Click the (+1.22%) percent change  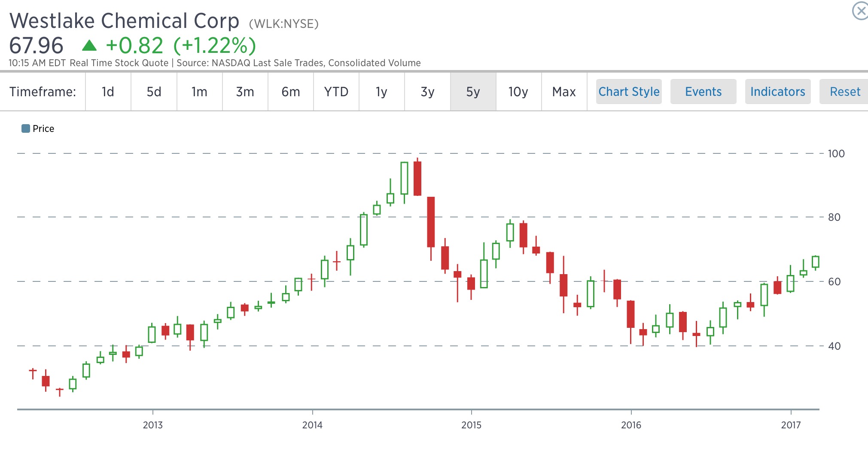[x=215, y=46]
